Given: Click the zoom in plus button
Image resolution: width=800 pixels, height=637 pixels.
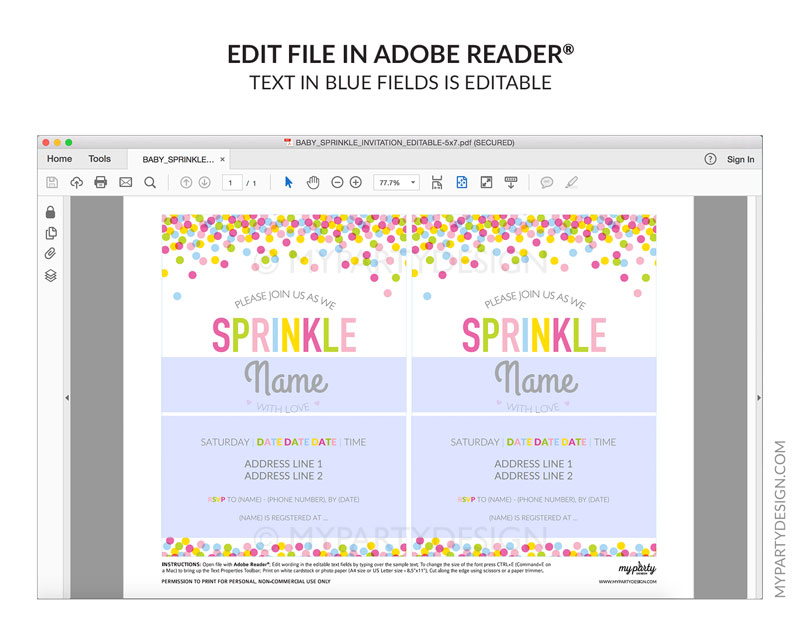Looking at the screenshot, I should 356,183.
